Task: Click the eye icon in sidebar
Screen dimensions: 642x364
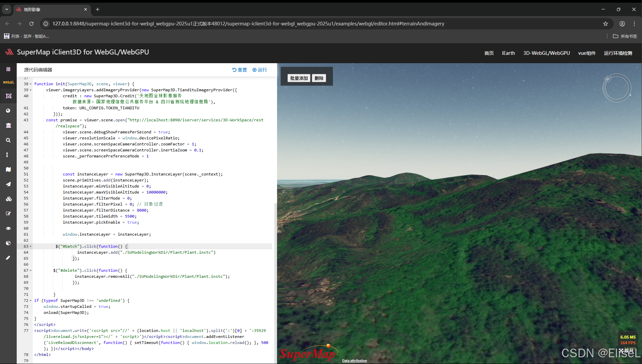Action: coord(8,229)
